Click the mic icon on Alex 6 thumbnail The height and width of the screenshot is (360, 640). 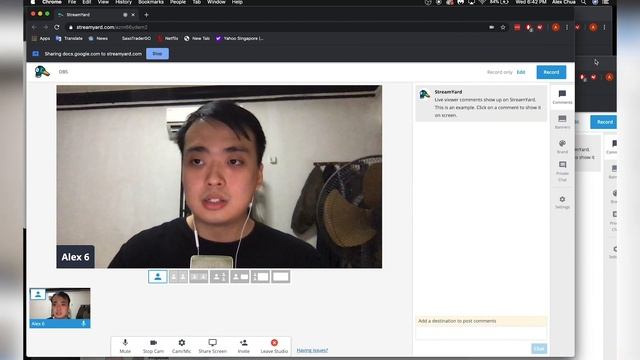point(84,324)
